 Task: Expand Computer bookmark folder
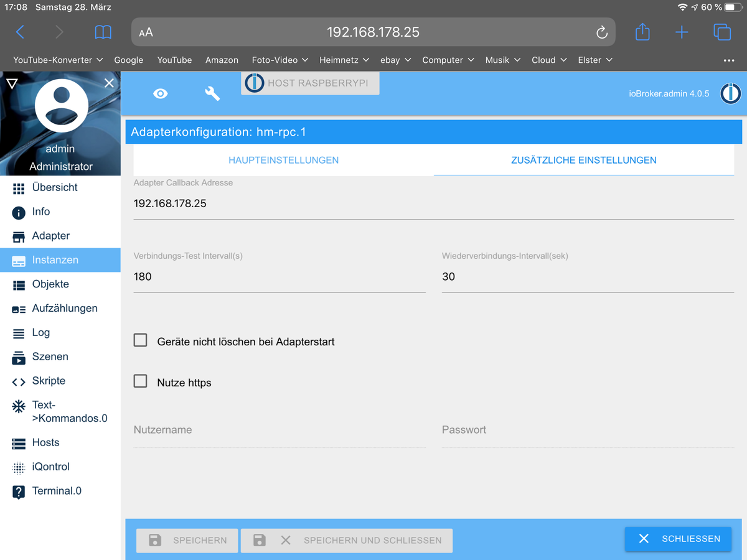tap(448, 60)
